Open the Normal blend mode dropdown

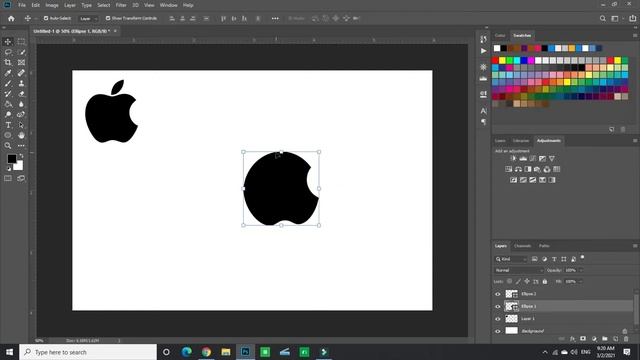point(519,270)
